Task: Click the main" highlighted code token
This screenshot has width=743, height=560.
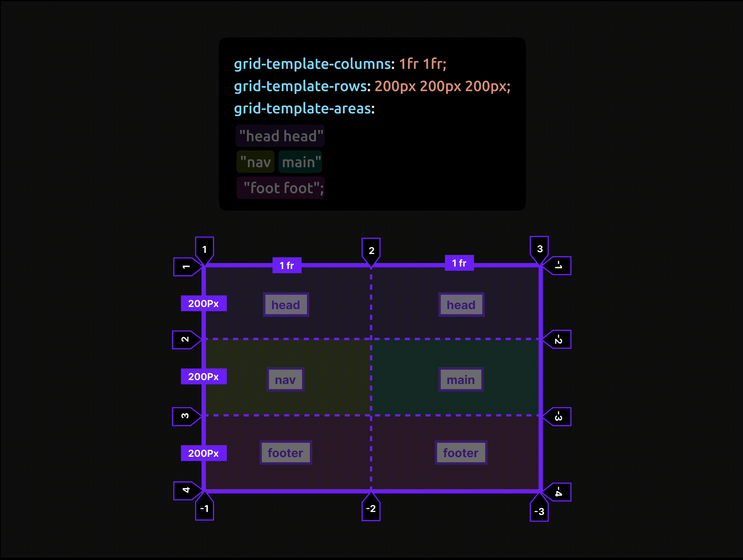Action: (300, 162)
